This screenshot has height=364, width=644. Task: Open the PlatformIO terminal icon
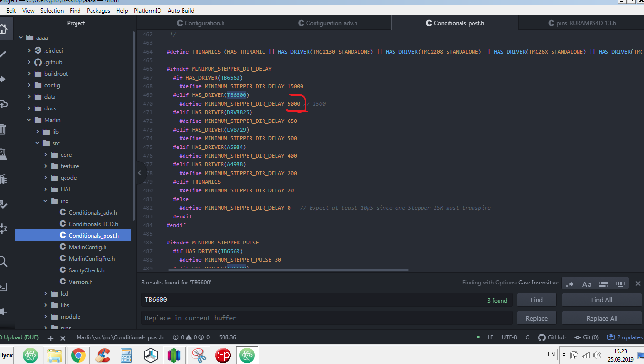tap(3, 287)
